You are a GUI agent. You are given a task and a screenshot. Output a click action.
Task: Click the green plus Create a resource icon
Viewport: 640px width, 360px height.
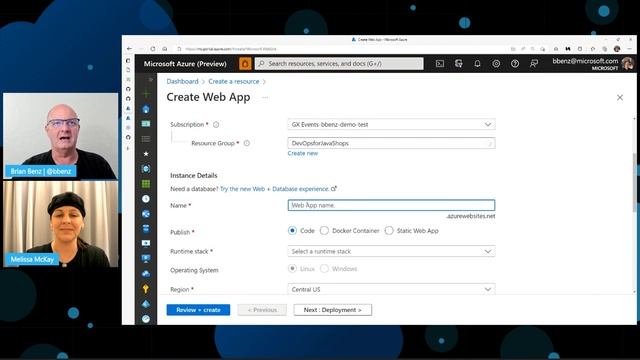tap(146, 94)
